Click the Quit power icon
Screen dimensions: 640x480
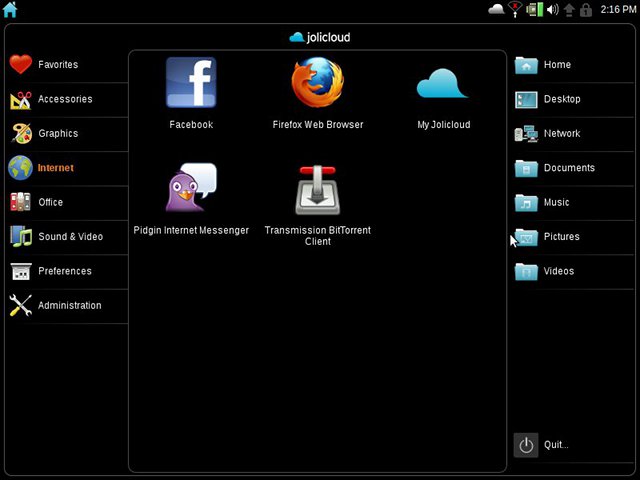tap(526, 445)
